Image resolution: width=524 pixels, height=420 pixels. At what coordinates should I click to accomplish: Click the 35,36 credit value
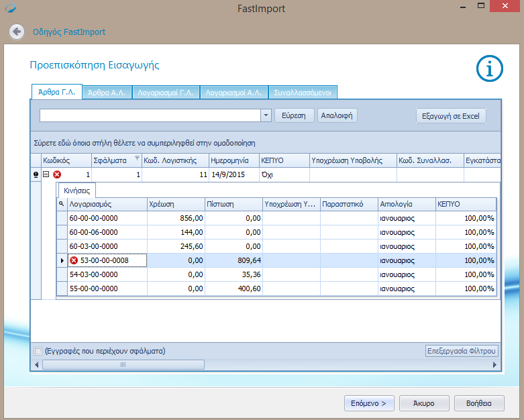click(252, 274)
